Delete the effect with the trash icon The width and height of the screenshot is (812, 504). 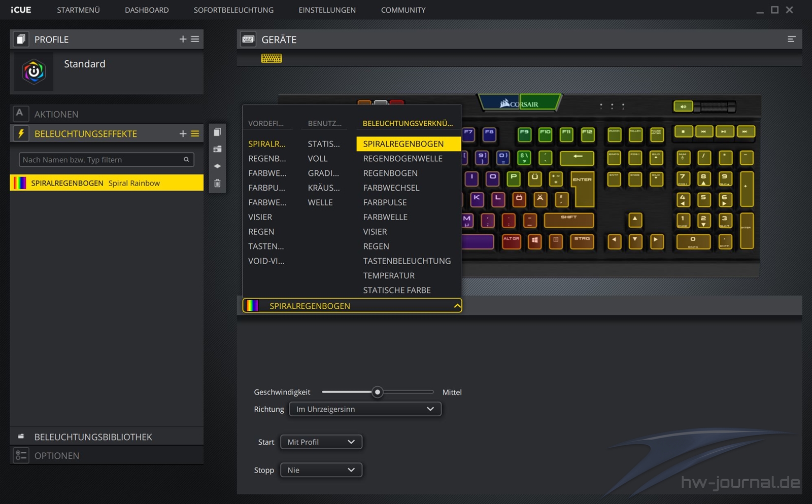tap(217, 183)
